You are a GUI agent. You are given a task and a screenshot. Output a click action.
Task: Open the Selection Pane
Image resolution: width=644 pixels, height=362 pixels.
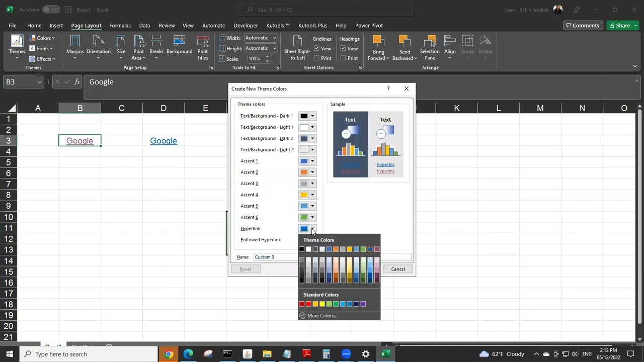point(430,48)
